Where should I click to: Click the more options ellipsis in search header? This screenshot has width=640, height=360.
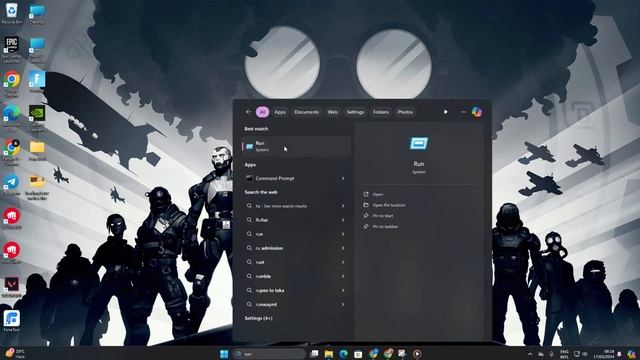tap(463, 112)
